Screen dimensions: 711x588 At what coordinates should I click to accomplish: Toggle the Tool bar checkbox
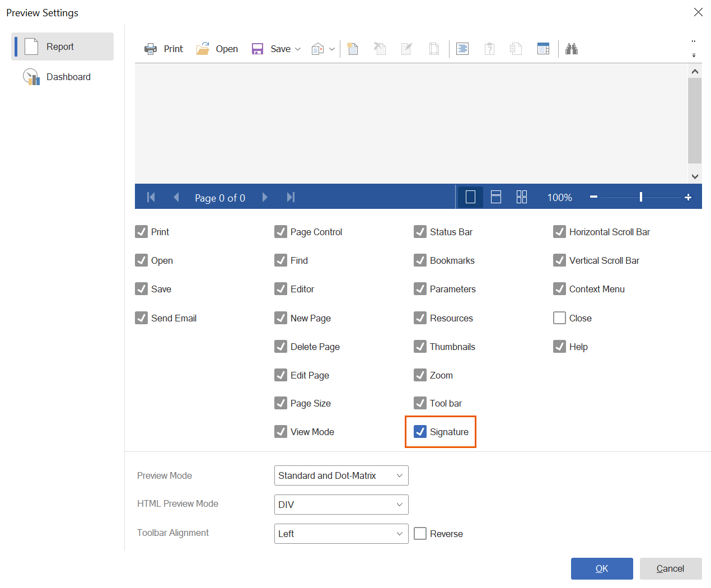coord(420,403)
